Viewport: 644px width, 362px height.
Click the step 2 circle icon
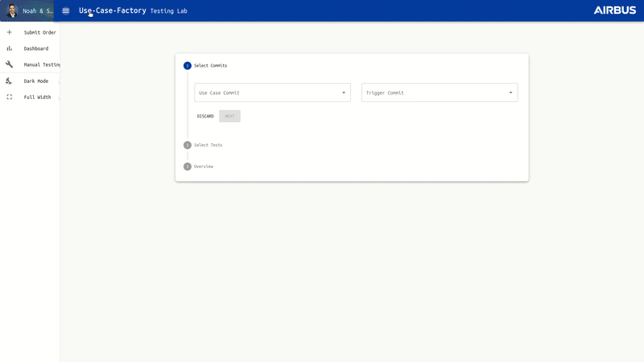click(188, 145)
